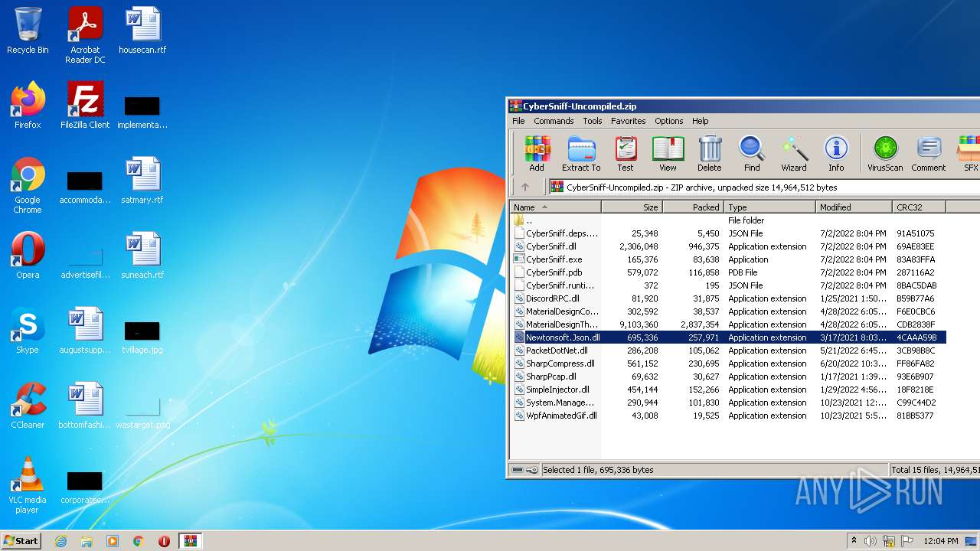Select CyberSniff.dll in the file list

tap(729, 246)
